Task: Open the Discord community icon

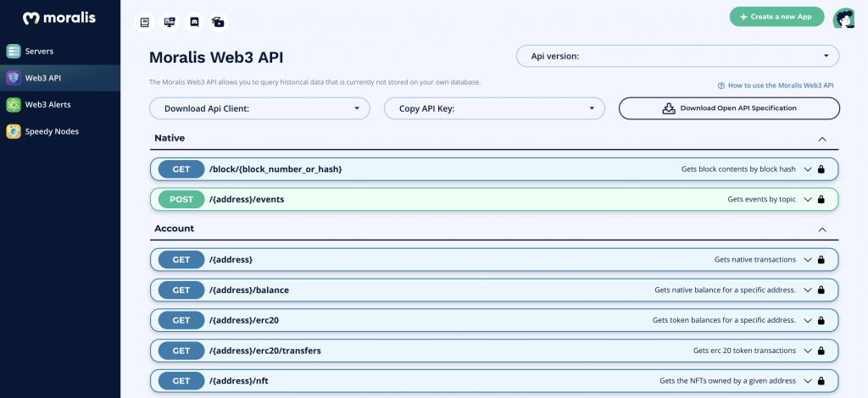Action: pos(194,22)
